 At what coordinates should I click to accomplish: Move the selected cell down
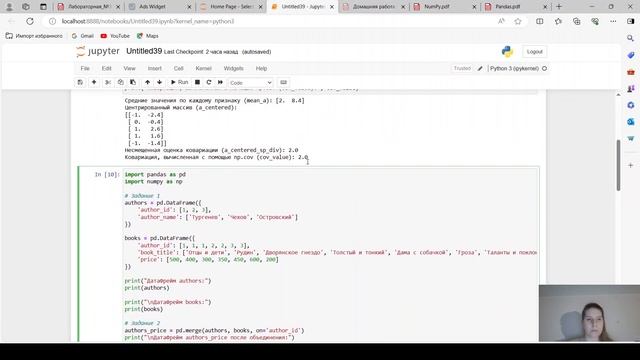160,82
